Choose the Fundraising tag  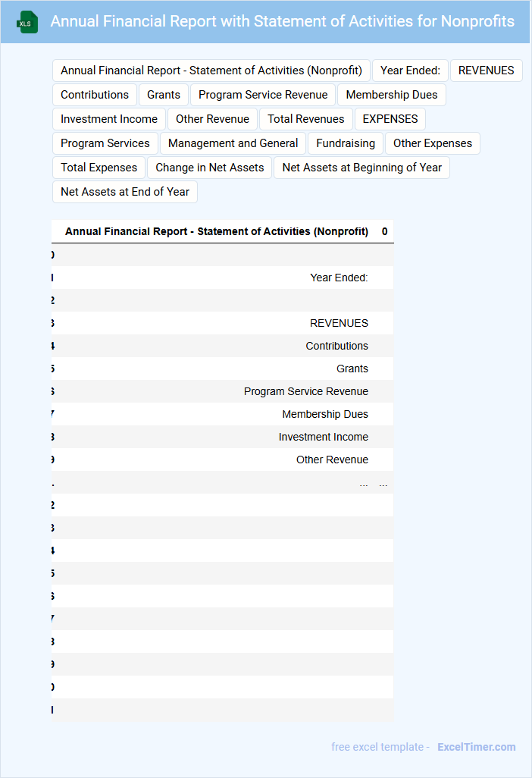point(346,143)
